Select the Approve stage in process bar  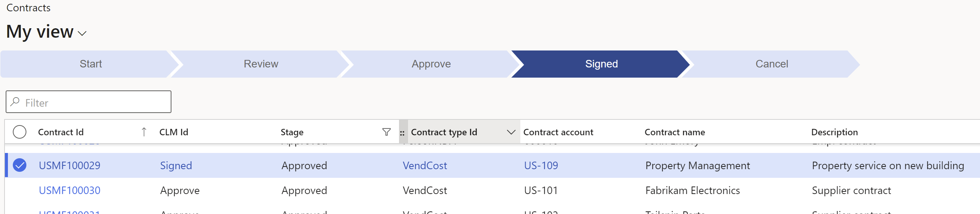(431, 64)
